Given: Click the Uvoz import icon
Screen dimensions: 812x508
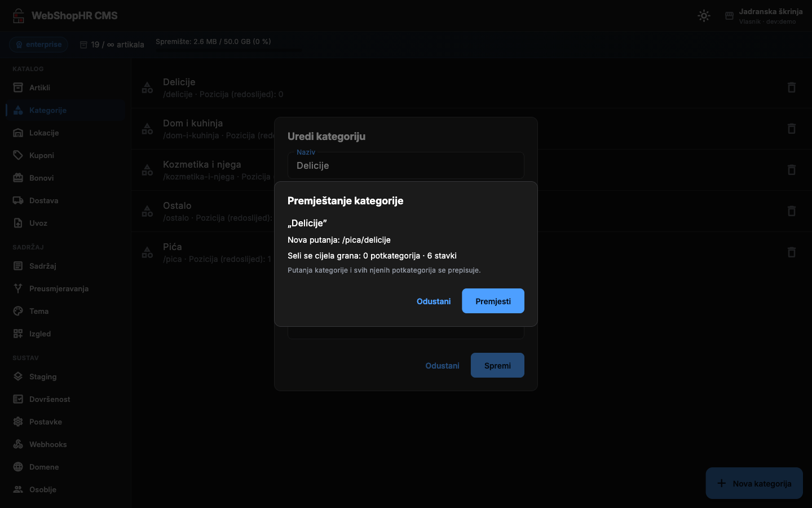Looking at the screenshot, I should pyautogui.click(x=18, y=223).
